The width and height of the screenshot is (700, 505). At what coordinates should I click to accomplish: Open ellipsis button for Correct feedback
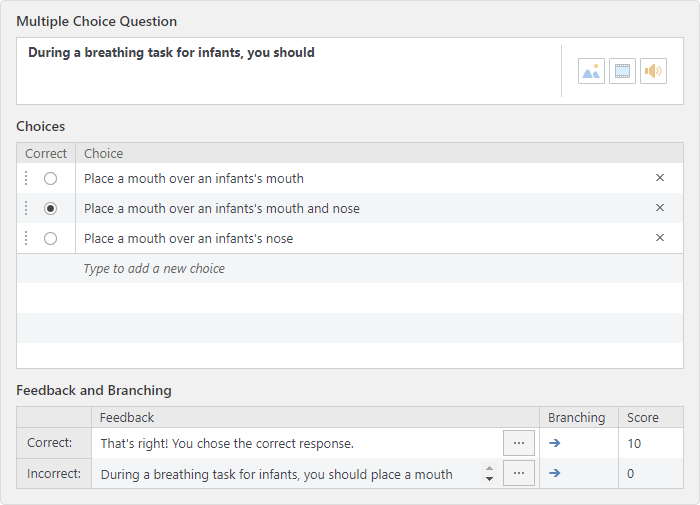click(519, 443)
